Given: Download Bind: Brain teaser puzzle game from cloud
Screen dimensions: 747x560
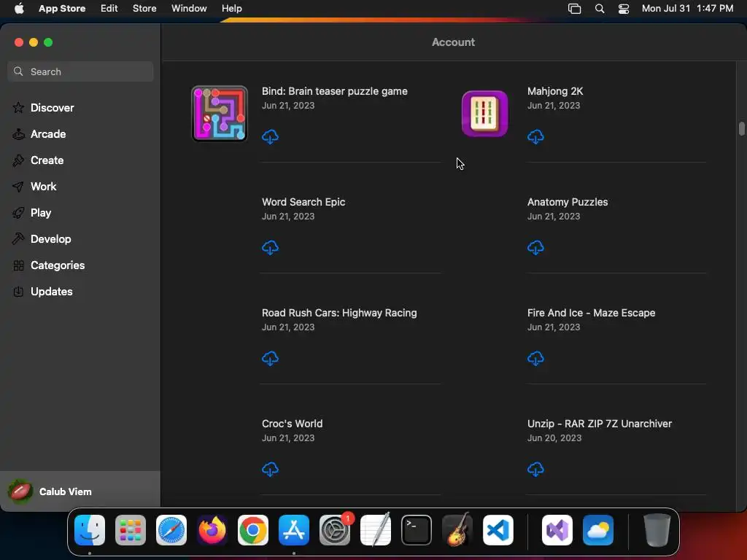Looking at the screenshot, I should (270, 136).
